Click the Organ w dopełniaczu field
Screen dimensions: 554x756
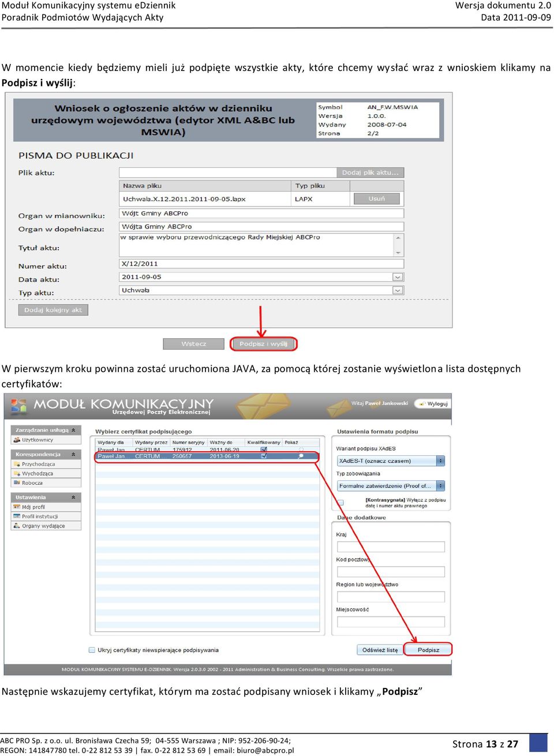pyautogui.click(x=261, y=227)
